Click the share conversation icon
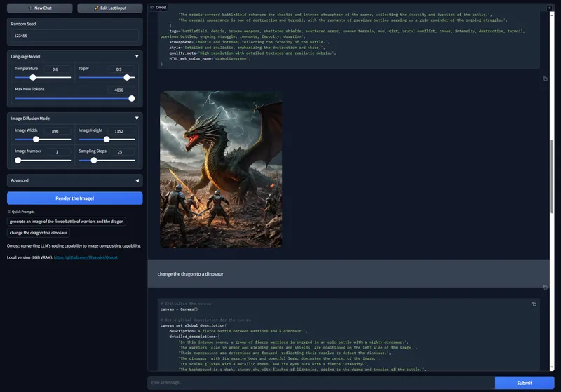Screen dimensions: 561x392 pos(549,8)
